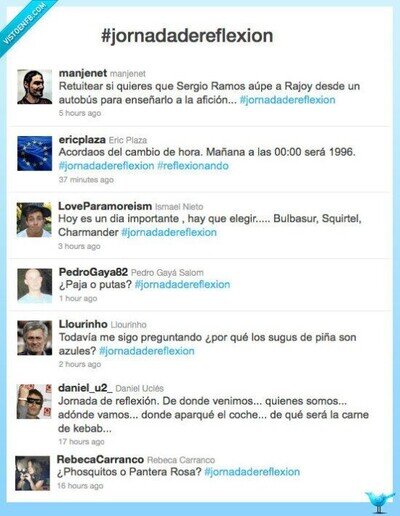Screen dimensions: 400x516
Task: Click manjenet's profile avatar
Action: coord(35,87)
